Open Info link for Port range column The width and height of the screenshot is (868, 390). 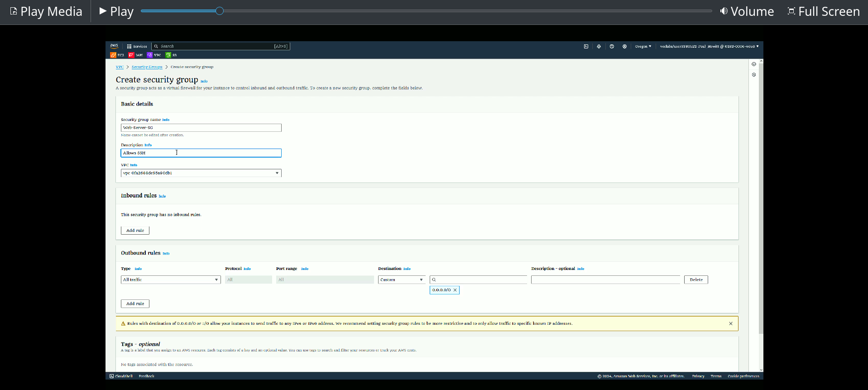[x=305, y=269]
